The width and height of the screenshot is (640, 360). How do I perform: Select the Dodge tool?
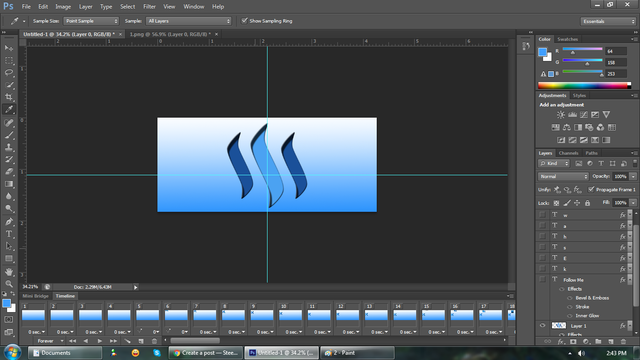point(9,209)
